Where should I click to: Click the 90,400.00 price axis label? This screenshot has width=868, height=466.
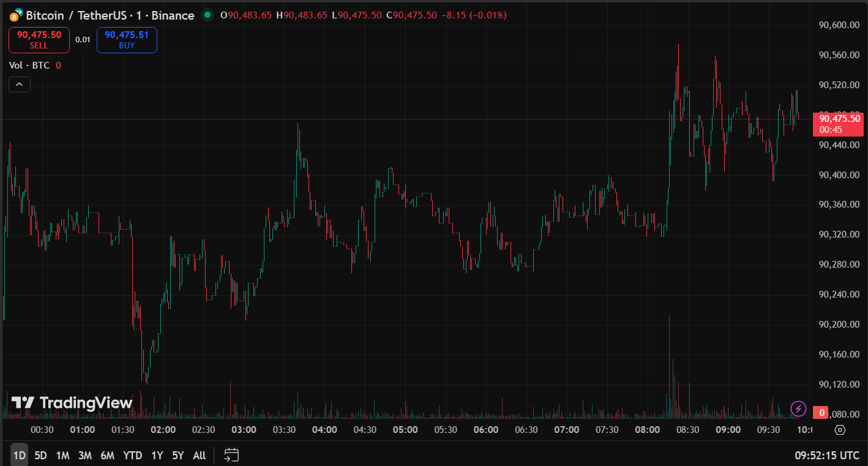coord(839,175)
